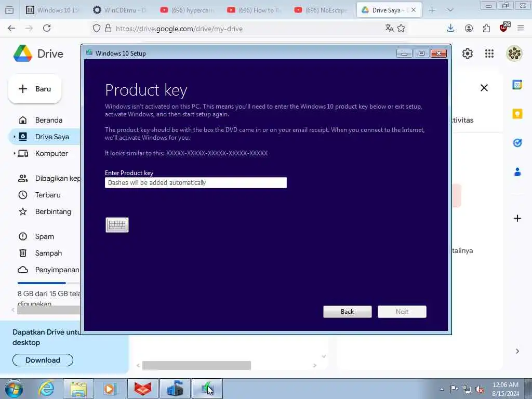This screenshot has width=532, height=399.
Task: Click the muted volume tray icon
Action: (480, 389)
